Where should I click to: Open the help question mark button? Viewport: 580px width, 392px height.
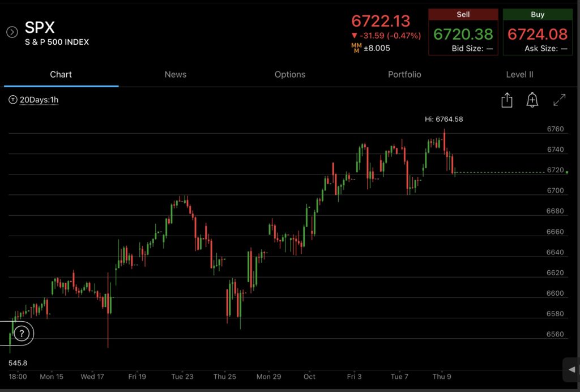point(21,333)
